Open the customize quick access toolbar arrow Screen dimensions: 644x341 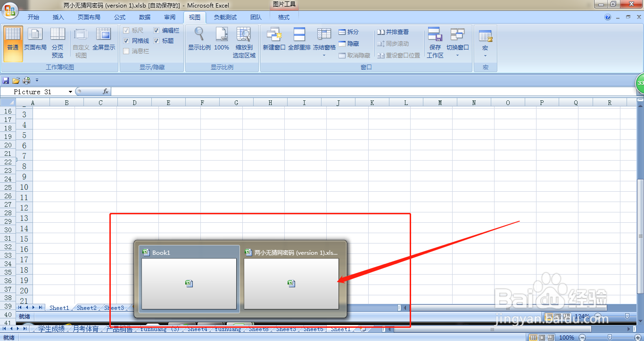(37, 81)
